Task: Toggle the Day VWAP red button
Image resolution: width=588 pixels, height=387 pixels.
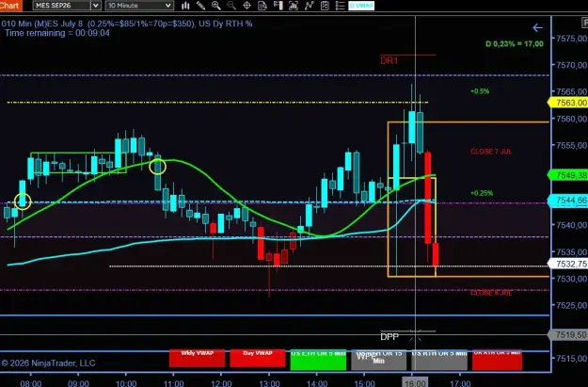Action: point(258,359)
